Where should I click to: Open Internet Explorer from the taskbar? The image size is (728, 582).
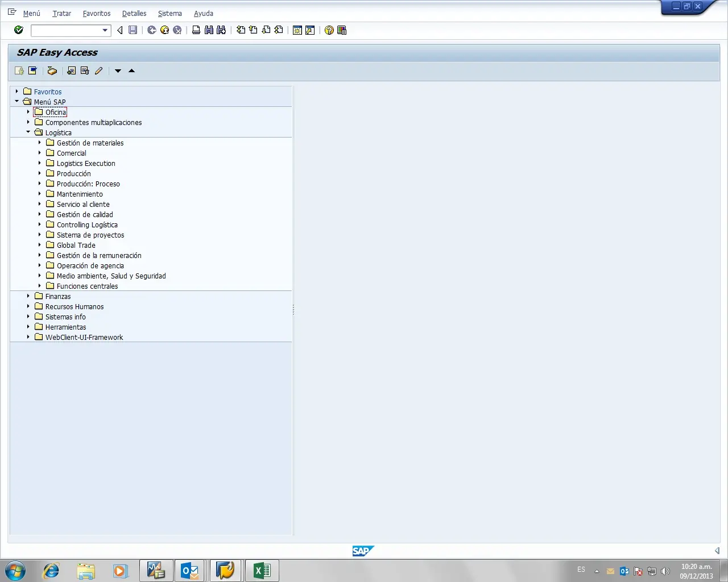coord(51,570)
